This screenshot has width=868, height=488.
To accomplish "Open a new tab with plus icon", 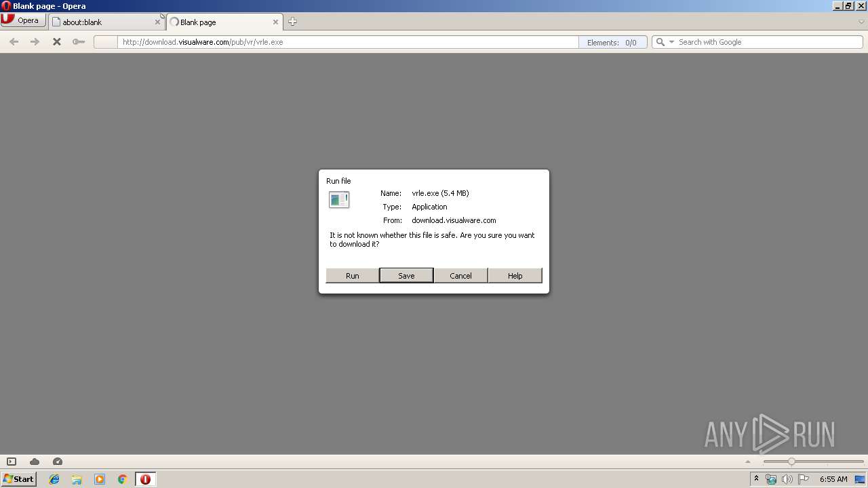I will 292,22.
